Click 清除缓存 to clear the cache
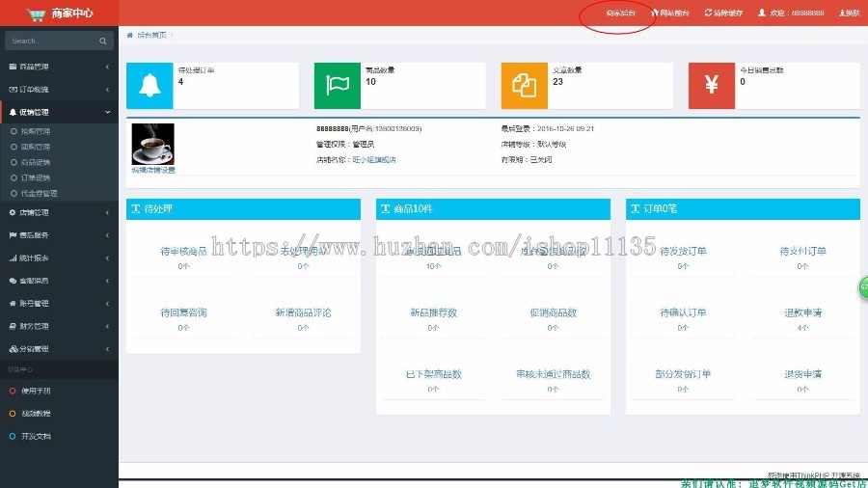868x488 pixels. [723, 14]
